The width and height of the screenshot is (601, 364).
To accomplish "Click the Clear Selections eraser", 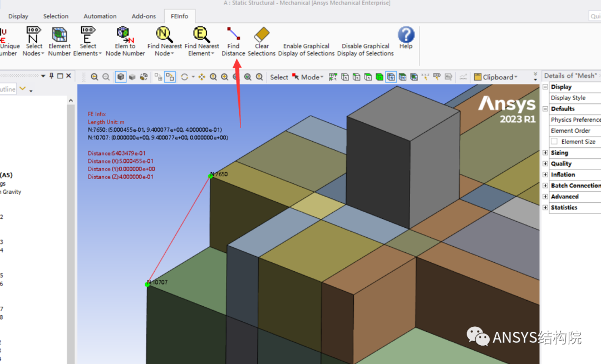I will [x=262, y=41].
